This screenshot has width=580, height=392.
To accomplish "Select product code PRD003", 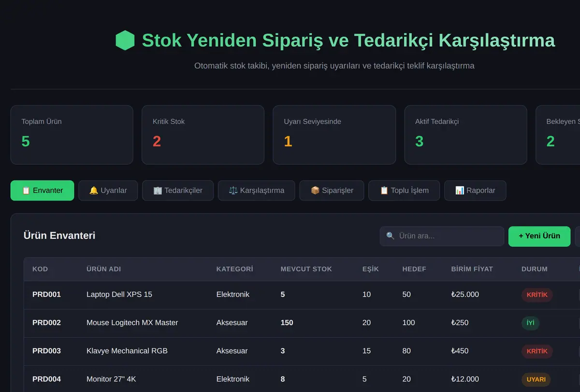I will coord(46,351).
